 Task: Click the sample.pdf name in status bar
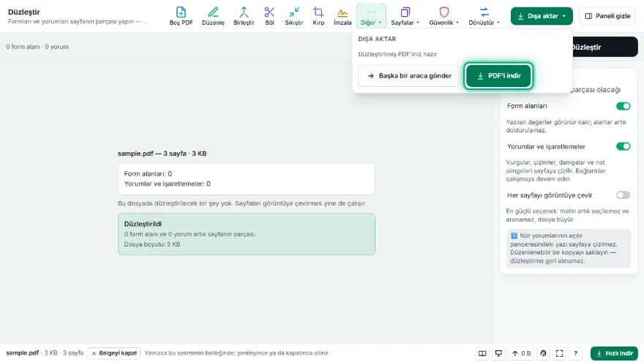click(22, 353)
